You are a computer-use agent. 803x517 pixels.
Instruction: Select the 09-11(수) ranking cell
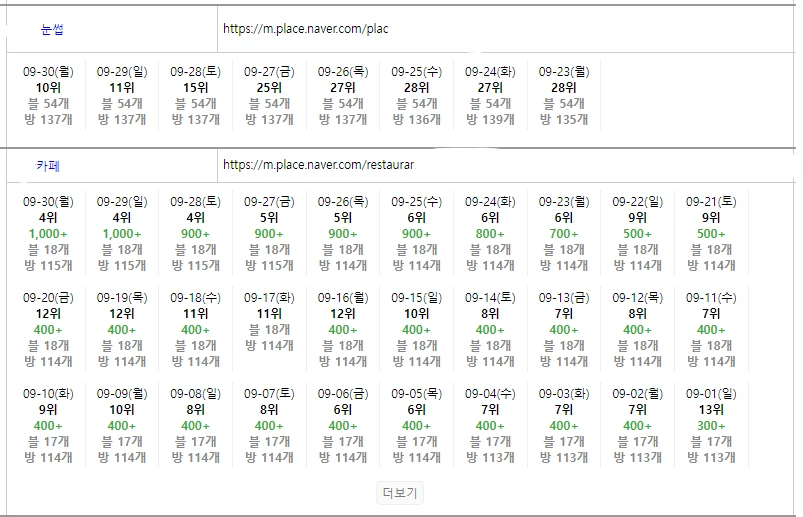pos(711,329)
